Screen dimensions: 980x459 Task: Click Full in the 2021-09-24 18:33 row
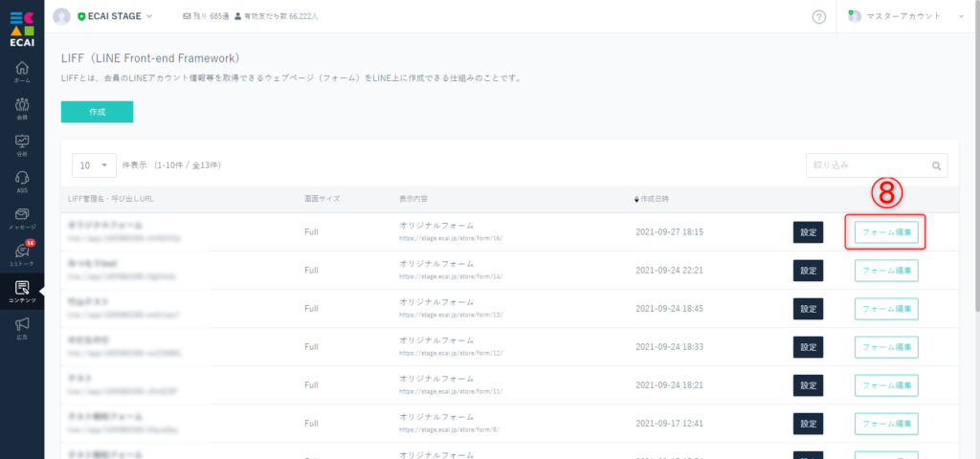coord(311,346)
